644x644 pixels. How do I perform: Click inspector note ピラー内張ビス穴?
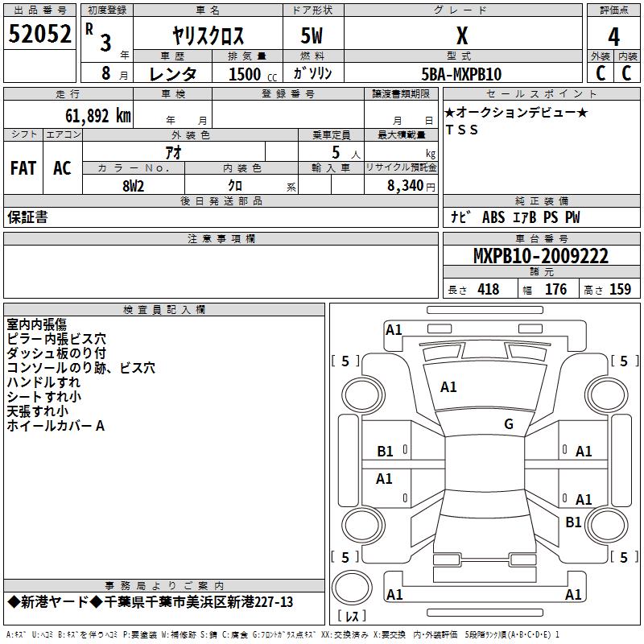[x=56, y=339]
